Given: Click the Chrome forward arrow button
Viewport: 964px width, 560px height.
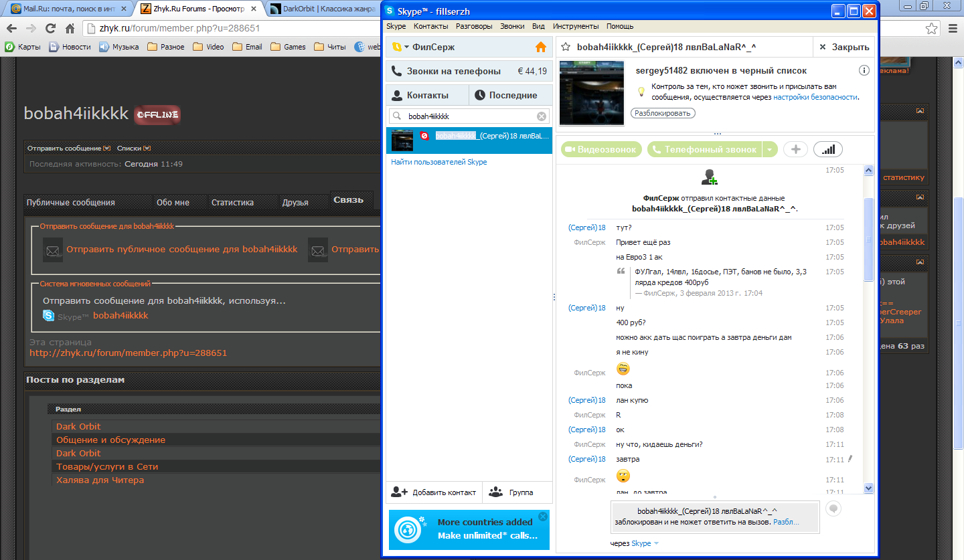Looking at the screenshot, I should [x=31, y=29].
